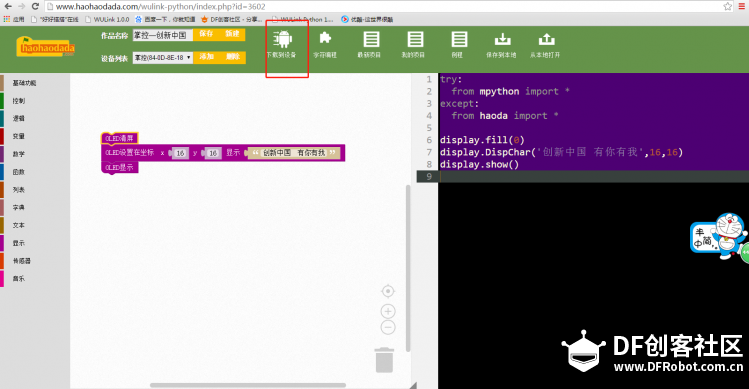Click line number 9 in code gutter

click(x=429, y=177)
